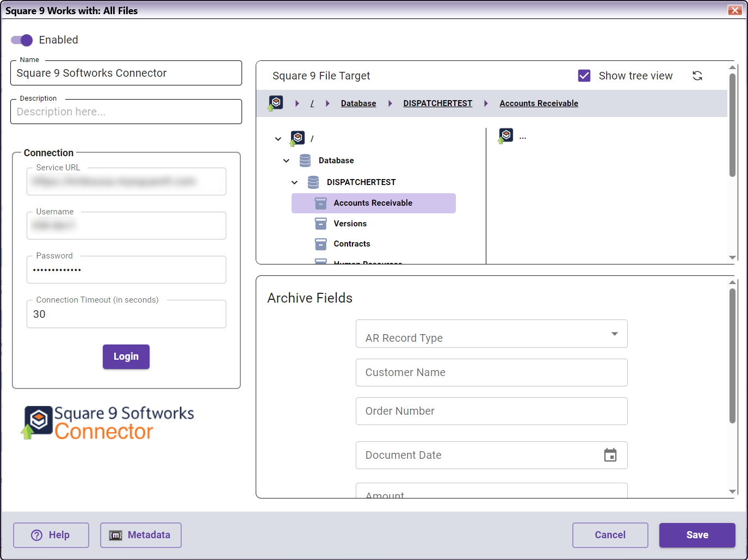This screenshot has height=560, width=748.
Task: Click the Metadata bracket icon
Action: [x=116, y=535]
